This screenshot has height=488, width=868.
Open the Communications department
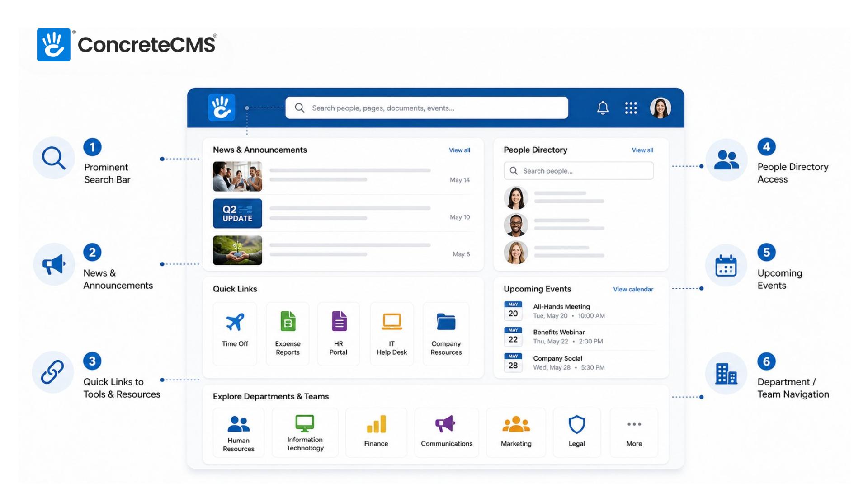tap(447, 433)
